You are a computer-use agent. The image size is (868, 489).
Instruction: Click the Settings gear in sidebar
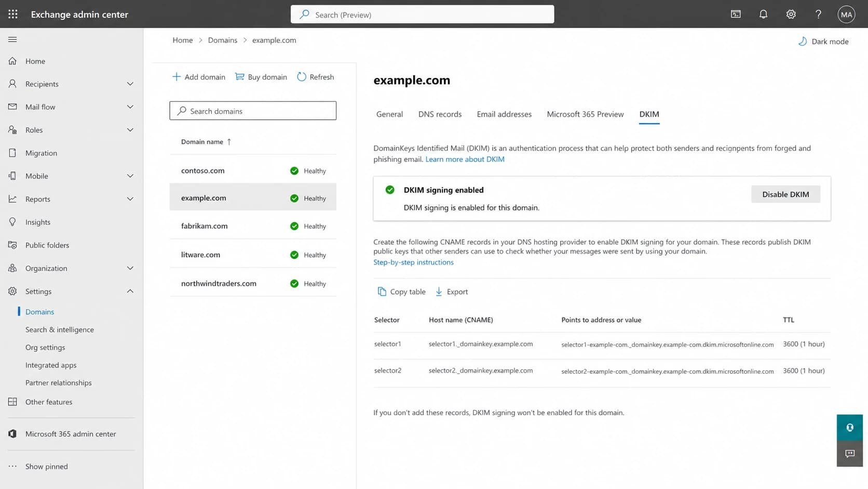pos(12,291)
